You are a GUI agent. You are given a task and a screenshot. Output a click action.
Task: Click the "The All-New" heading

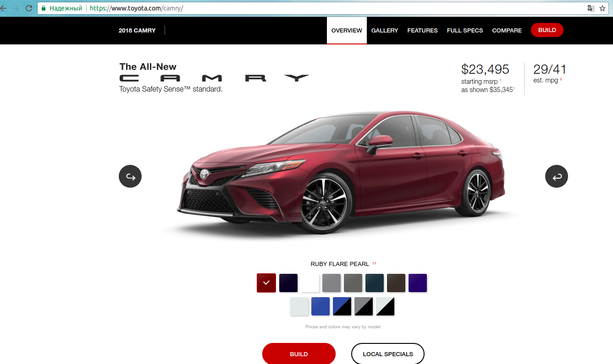[148, 67]
